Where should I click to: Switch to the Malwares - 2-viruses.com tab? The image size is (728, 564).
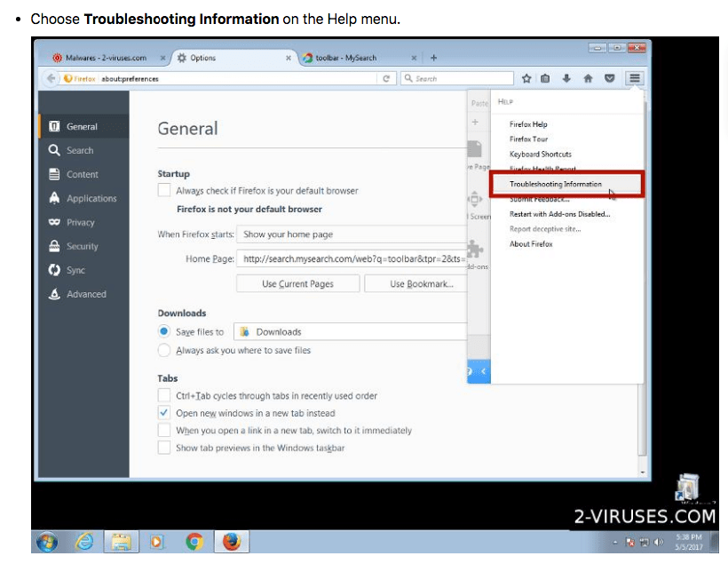click(x=106, y=58)
